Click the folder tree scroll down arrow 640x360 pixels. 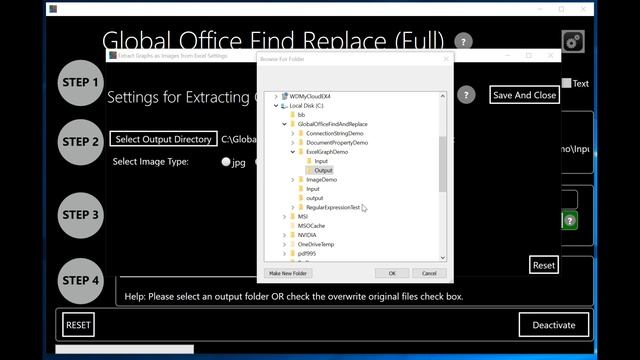(x=442, y=258)
